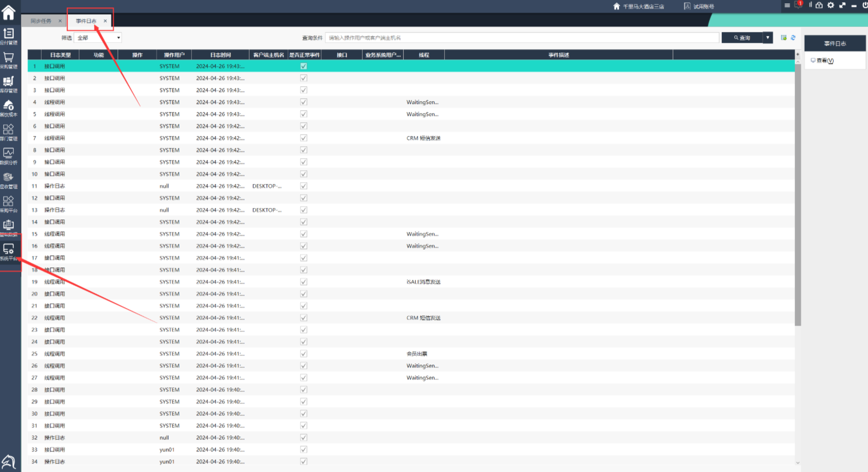Image resolution: width=868 pixels, height=472 pixels.
Task: Toggle the normal-event checkbox in row 1
Action: coord(304,66)
